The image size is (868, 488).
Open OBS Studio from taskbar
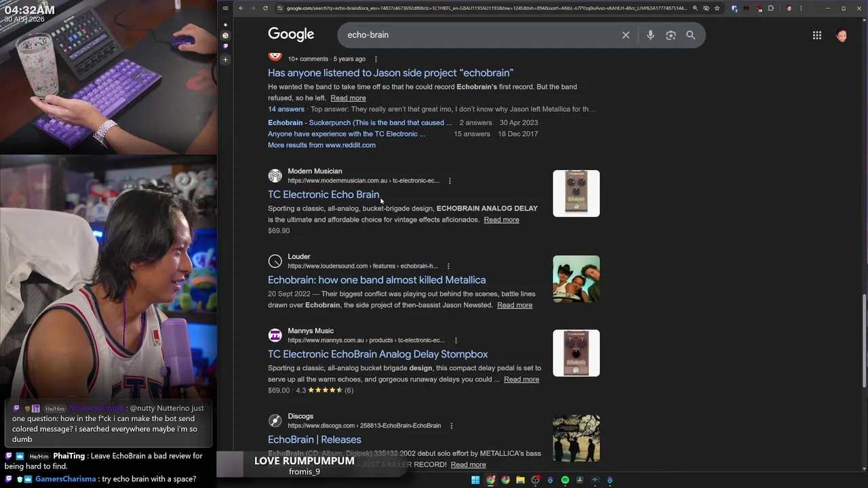point(535,480)
